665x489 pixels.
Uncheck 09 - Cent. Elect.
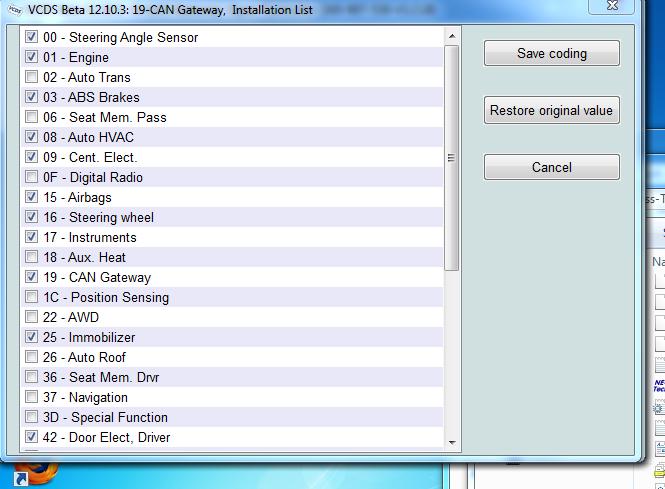click(31, 156)
